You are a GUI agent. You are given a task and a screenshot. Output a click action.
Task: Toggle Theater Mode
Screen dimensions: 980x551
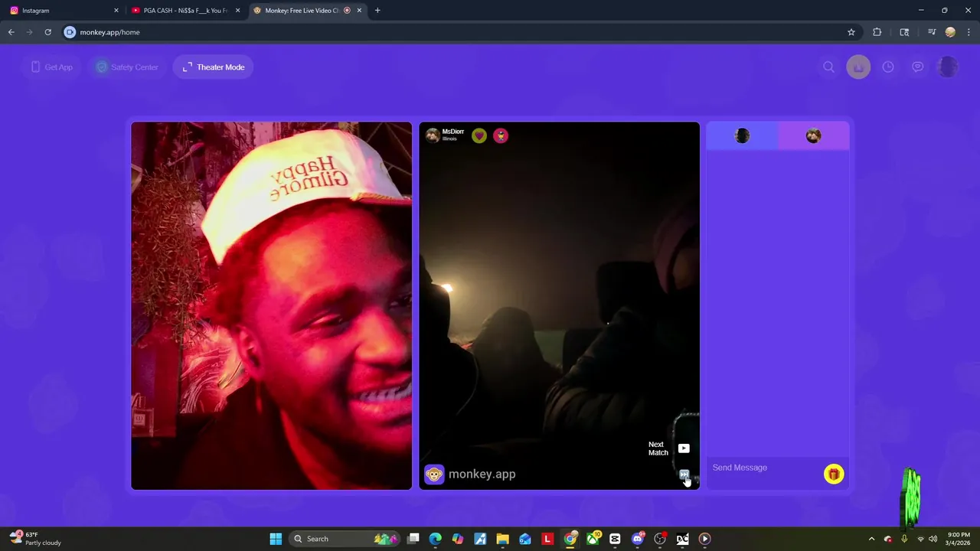214,67
